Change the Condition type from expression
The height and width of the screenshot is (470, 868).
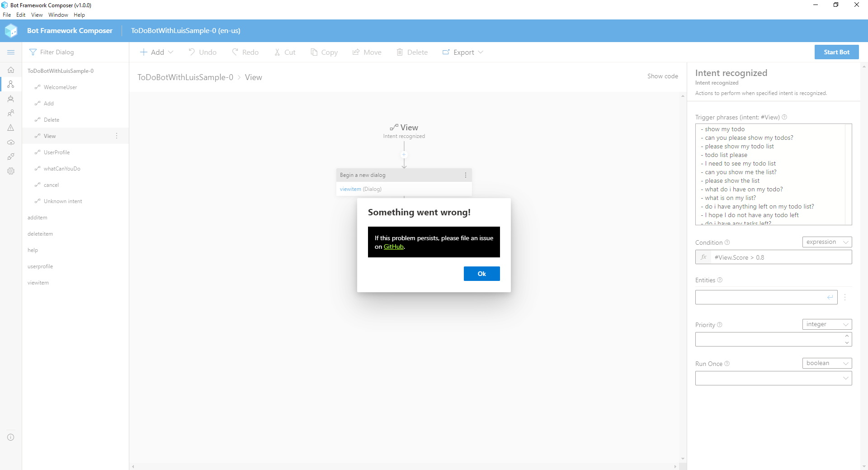pos(826,242)
